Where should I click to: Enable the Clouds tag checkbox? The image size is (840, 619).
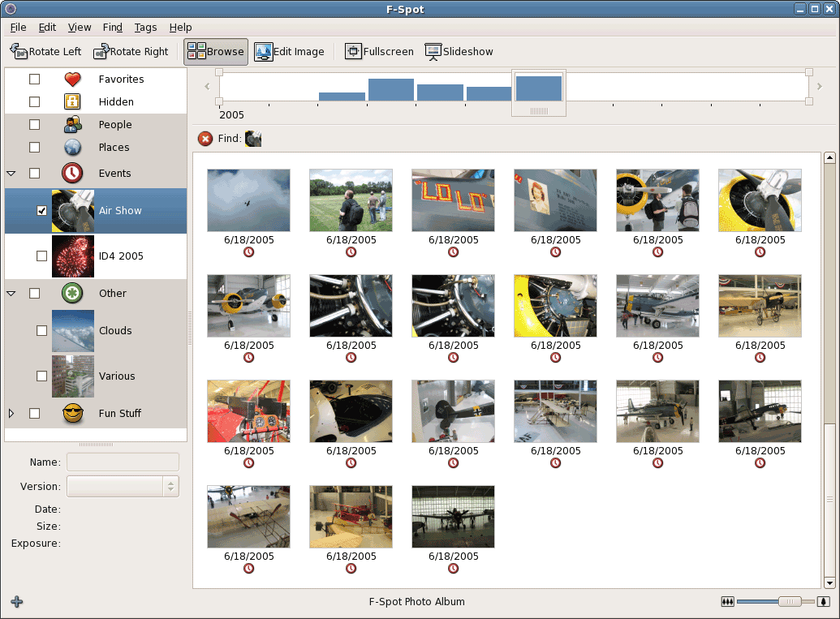pyautogui.click(x=41, y=331)
